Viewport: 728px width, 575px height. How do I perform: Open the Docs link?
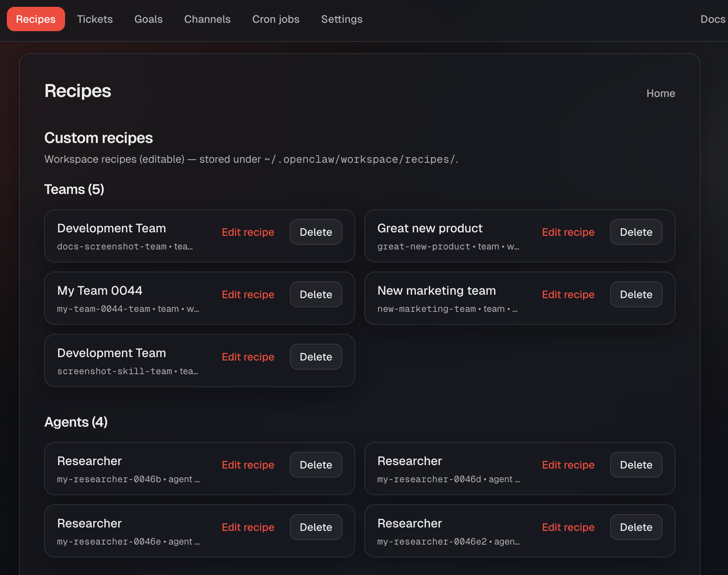tap(713, 19)
